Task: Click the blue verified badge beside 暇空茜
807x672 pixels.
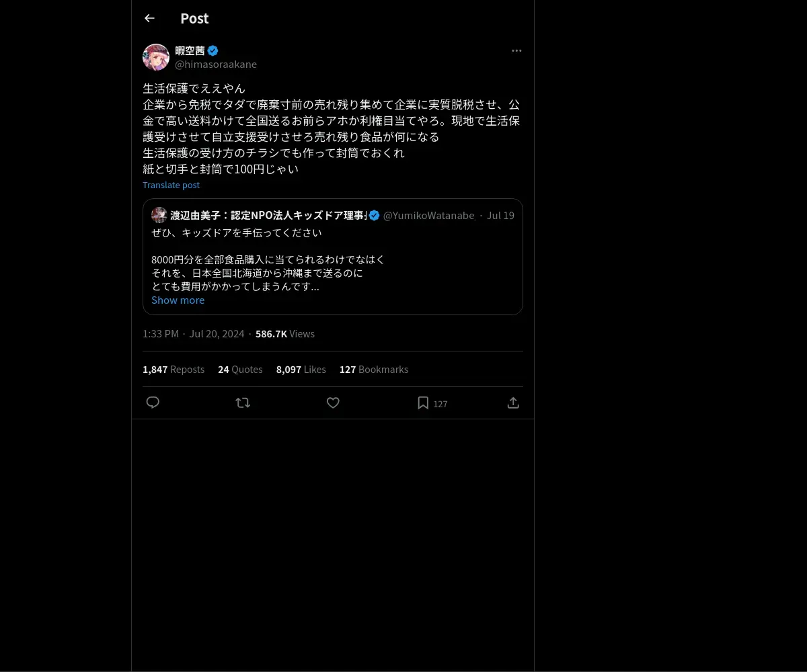Action: point(213,50)
